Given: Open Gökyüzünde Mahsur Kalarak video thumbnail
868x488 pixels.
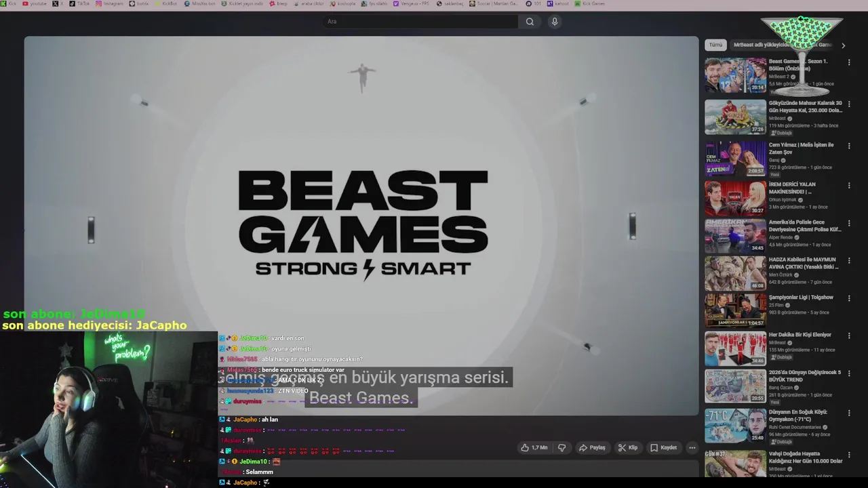Looking at the screenshot, I should tap(735, 117).
